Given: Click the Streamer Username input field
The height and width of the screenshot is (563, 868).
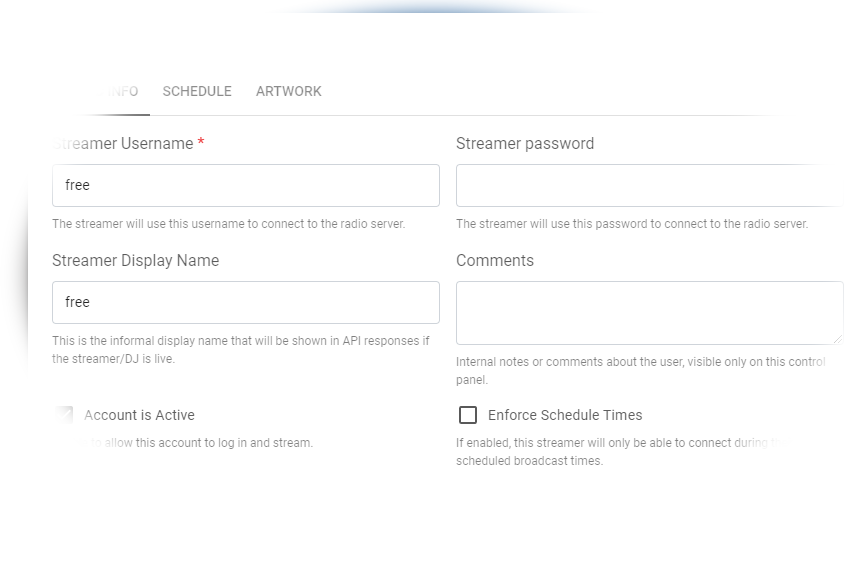Looking at the screenshot, I should click(246, 185).
